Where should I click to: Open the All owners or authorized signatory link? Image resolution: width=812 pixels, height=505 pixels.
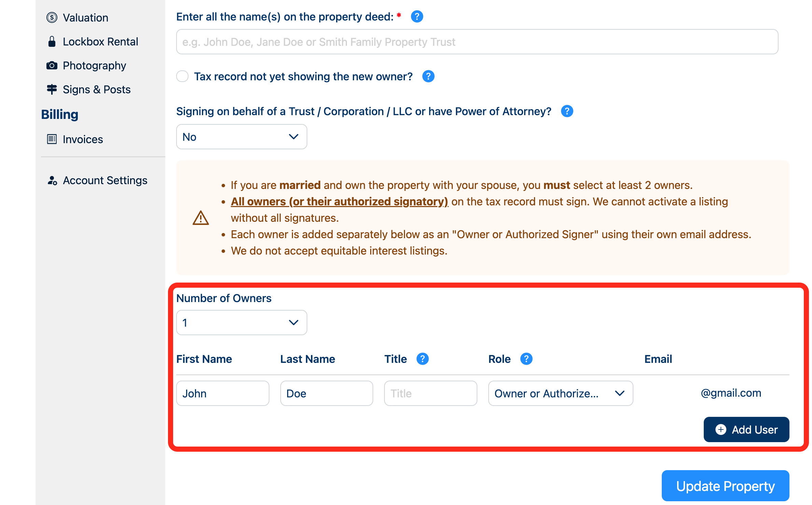coord(339,202)
